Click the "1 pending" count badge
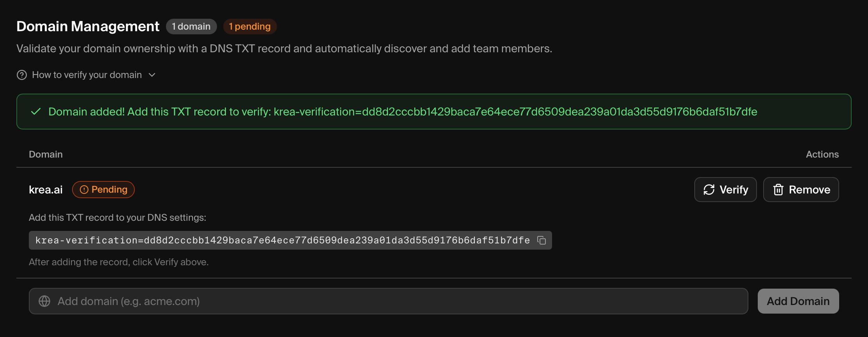Viewport: 868px width, 337px height. point(250,27)
